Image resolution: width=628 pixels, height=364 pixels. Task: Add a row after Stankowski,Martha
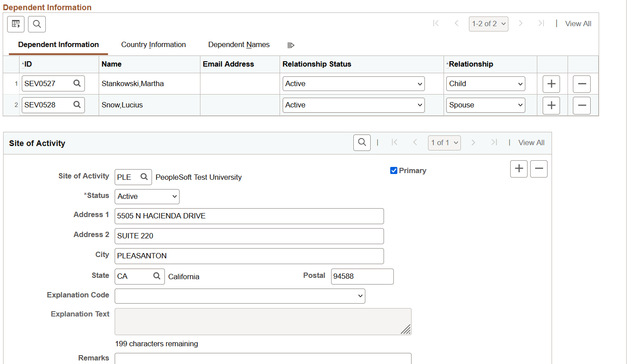click(x=551, y=84)
